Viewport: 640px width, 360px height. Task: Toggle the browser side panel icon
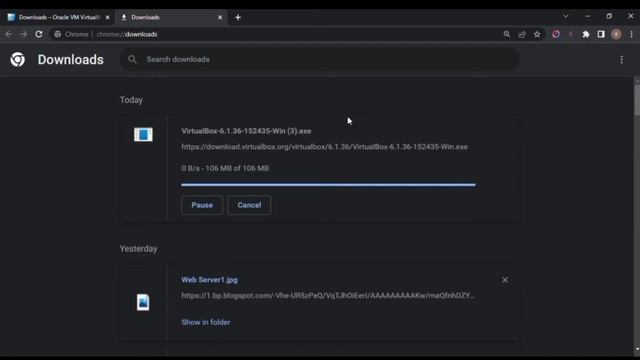(x=601, y=34)
